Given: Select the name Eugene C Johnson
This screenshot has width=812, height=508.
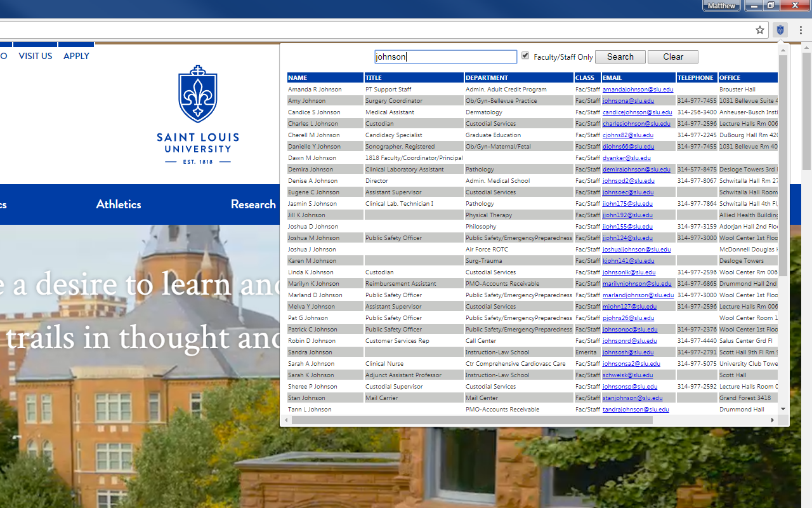Looking at the screenshot, I should point(314,192).
